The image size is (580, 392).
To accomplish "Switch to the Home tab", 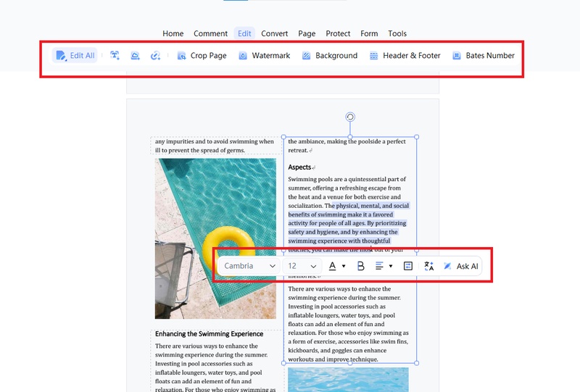I will 173,33.
